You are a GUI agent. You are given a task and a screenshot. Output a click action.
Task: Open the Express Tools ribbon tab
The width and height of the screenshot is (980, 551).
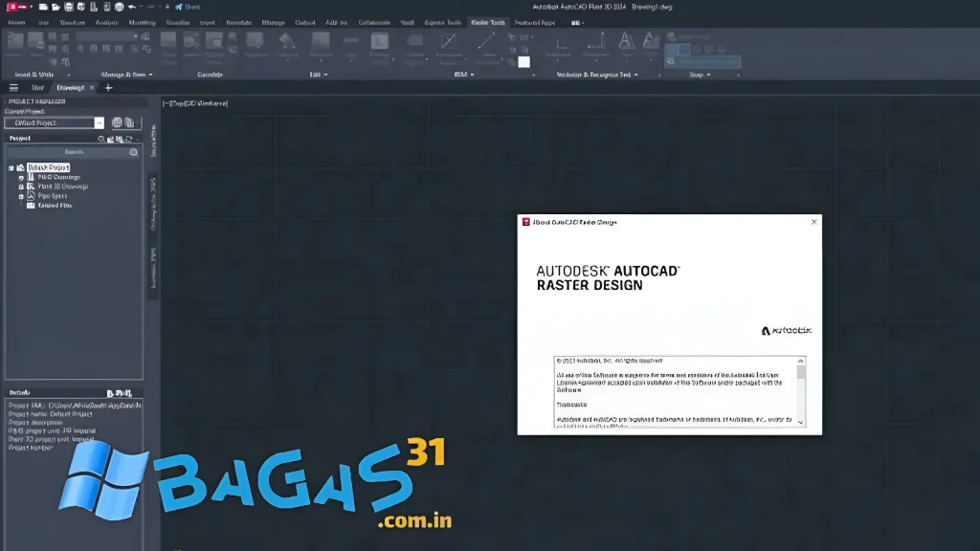[442, 23]
